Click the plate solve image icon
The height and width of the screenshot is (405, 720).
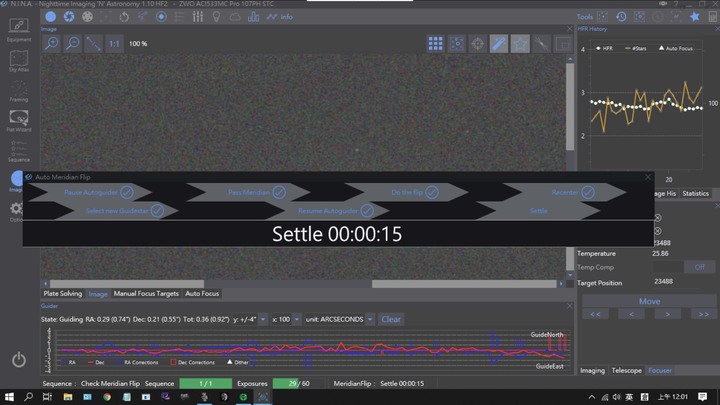point(457,44)
